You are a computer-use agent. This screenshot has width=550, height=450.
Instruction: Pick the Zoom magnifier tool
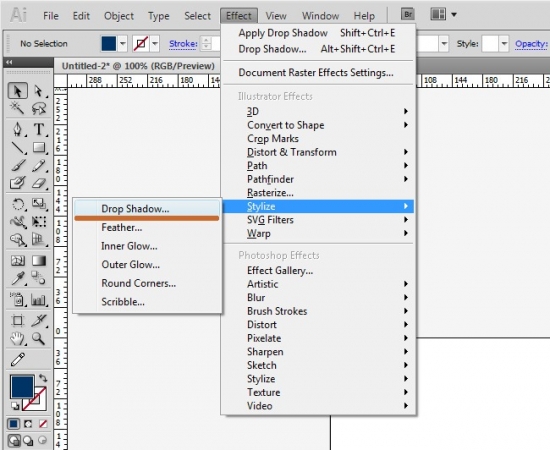[39, 339]
